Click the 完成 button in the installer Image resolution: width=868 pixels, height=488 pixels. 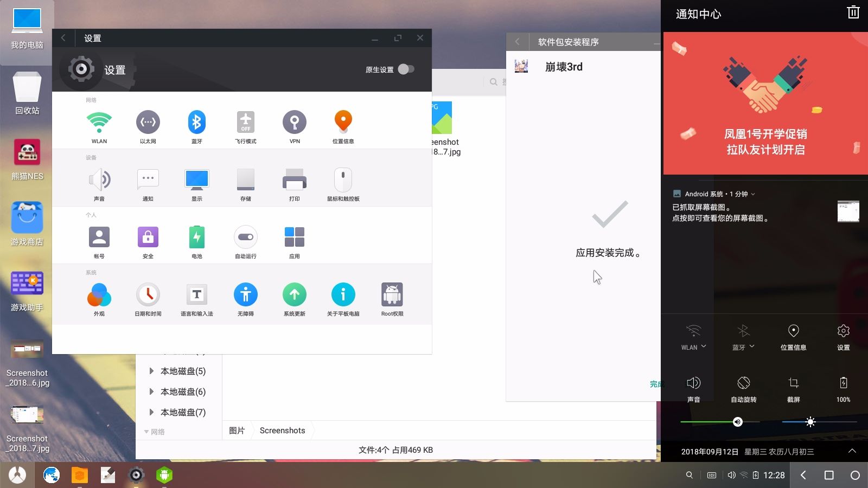click(x=656, y=384)
